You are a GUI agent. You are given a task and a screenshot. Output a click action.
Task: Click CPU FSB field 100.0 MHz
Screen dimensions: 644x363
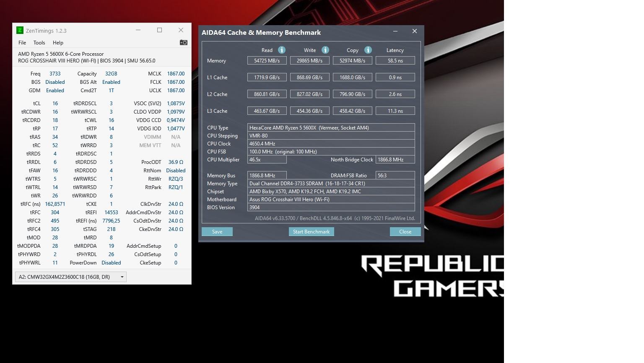pos(331,152)
